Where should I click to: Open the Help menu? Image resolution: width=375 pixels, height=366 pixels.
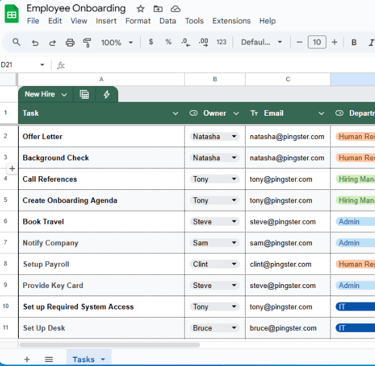pyautogui.click(x=267, y=21)
